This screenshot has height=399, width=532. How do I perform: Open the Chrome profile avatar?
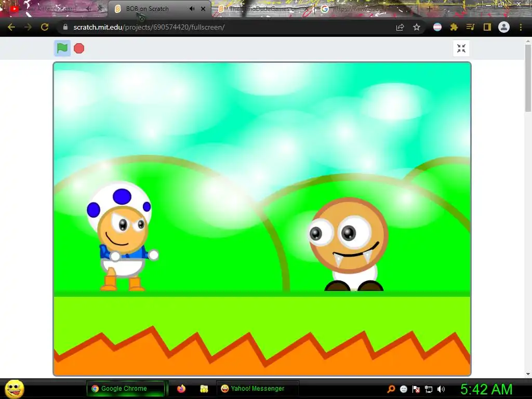pos(504,27)
